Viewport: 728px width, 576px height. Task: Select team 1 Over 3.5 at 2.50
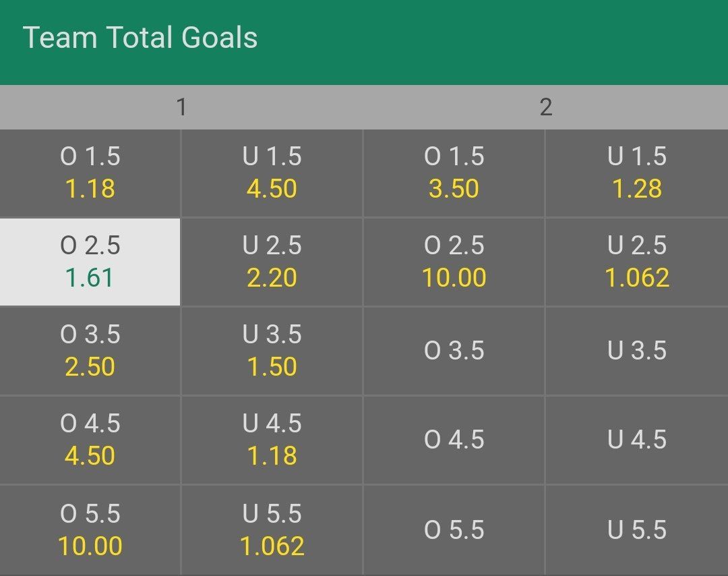point(90,351)
